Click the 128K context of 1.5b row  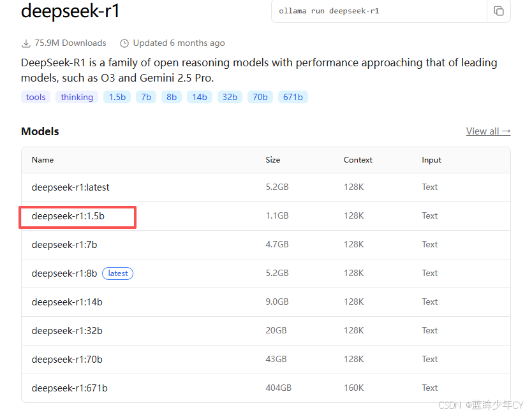point(354,215)
